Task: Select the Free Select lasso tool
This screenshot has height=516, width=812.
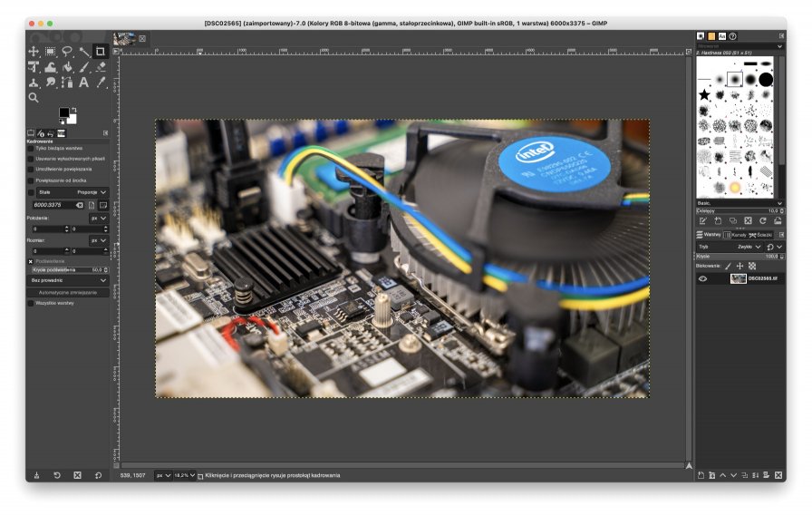Action: coord(67,52)
